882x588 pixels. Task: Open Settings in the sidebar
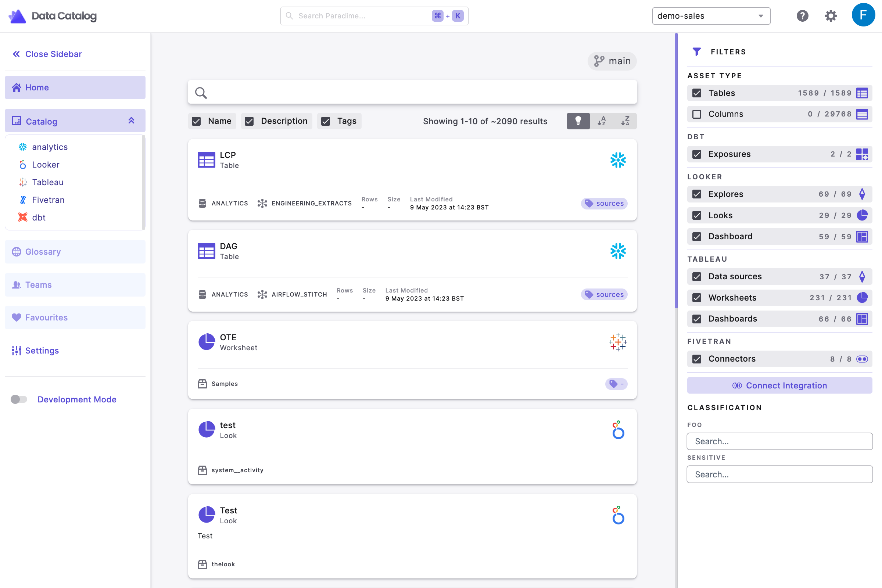tap(36, 350)
